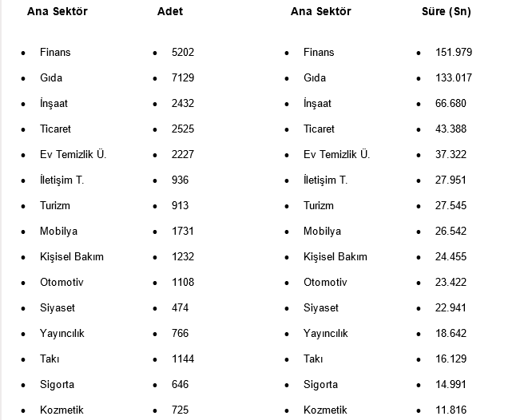The height and width of the screenshot is (420, 528).
Task: Click the İletişim T. count 936
Action: point(180,180)
